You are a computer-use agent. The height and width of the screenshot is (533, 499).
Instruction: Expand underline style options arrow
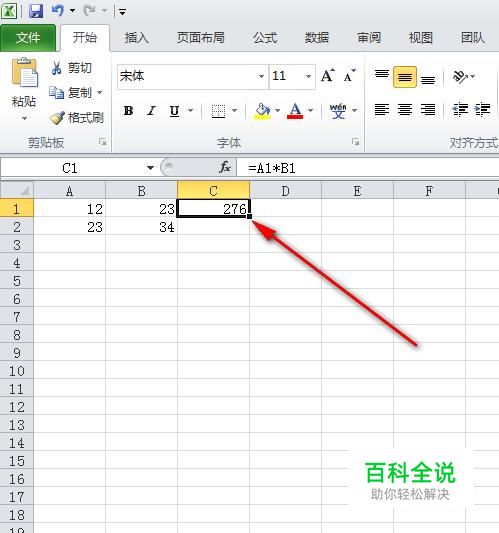click(191, 110)
